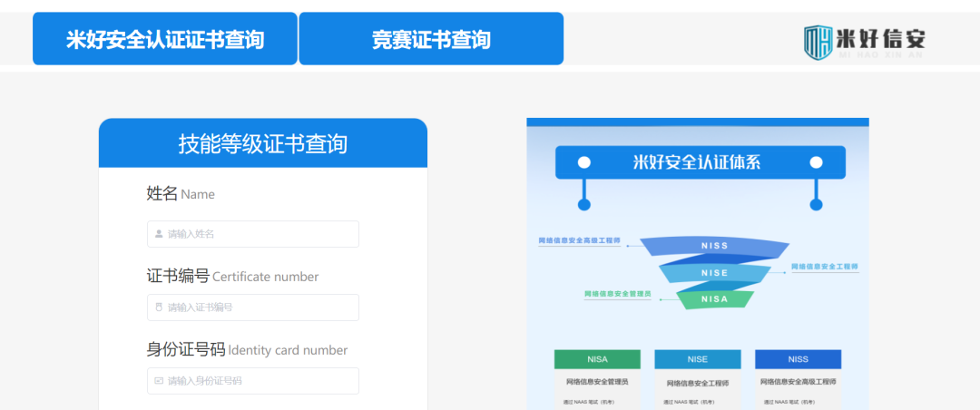Click the 请输入姓名 name input field
980x410 pixels.
(x=253, y=234)
